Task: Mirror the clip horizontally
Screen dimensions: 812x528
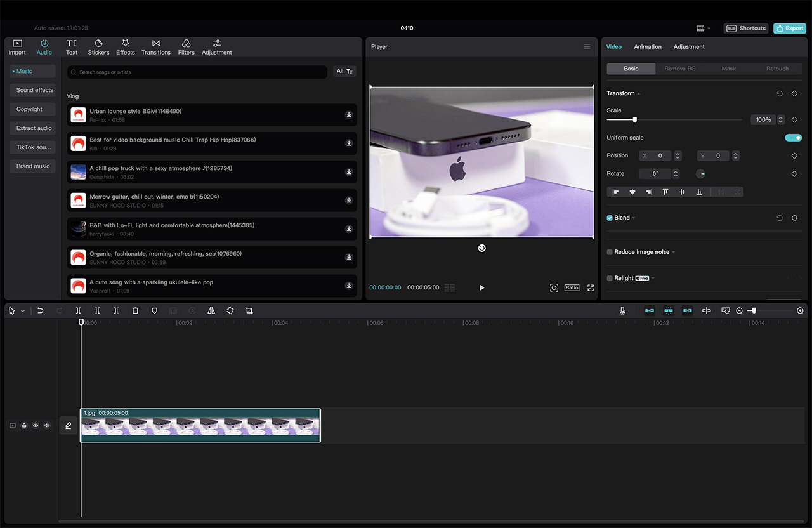Action: click(211, 310)
